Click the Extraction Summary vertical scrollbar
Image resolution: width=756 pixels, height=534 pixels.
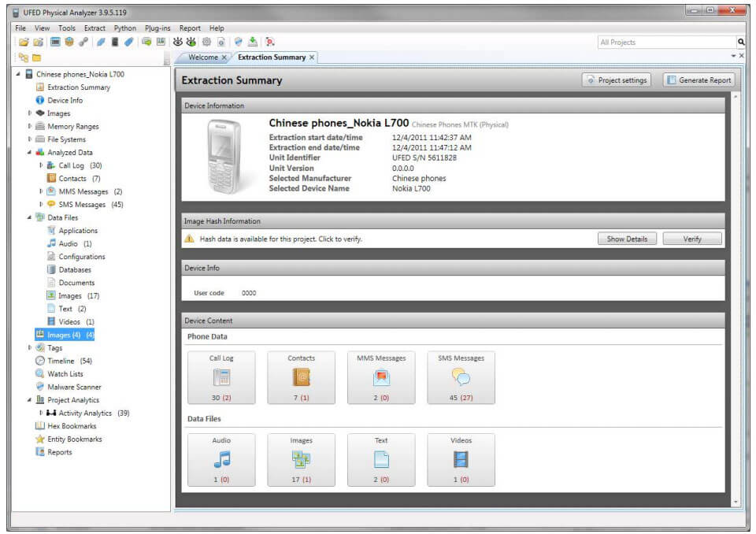click(x=736, y=299)
